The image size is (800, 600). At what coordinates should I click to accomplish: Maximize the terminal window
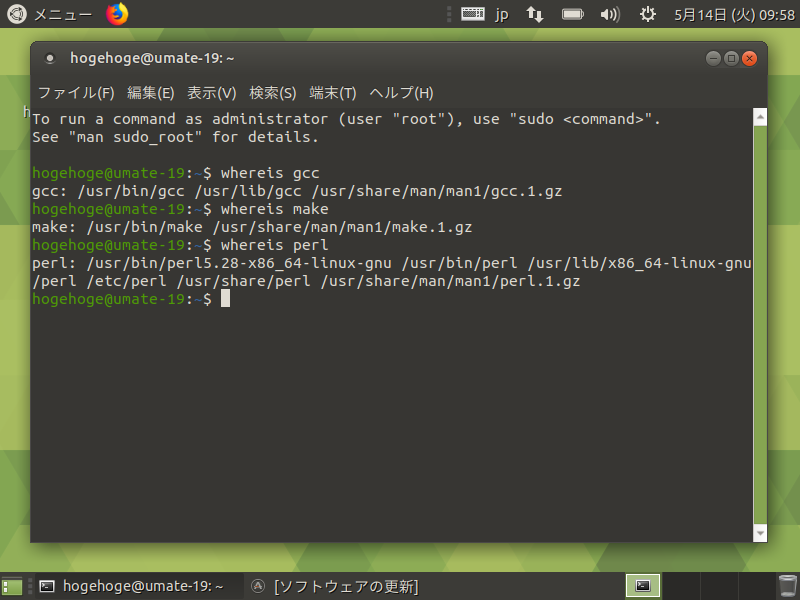731,59
